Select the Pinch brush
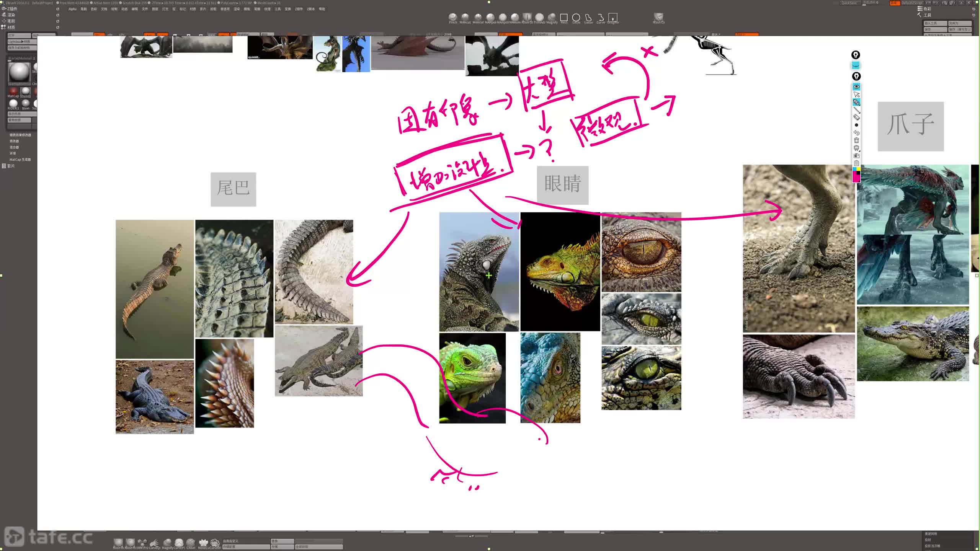The image size is (980, 551). 453,18
